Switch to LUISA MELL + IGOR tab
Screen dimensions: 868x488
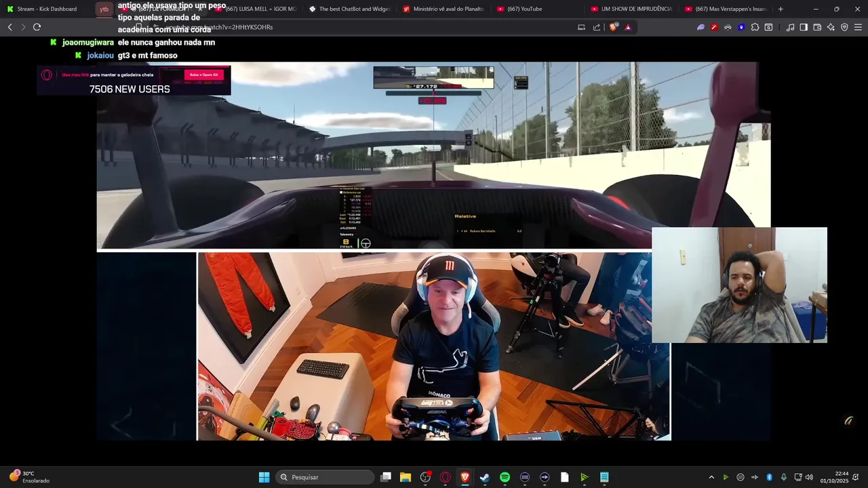click(x=256, y=9)
